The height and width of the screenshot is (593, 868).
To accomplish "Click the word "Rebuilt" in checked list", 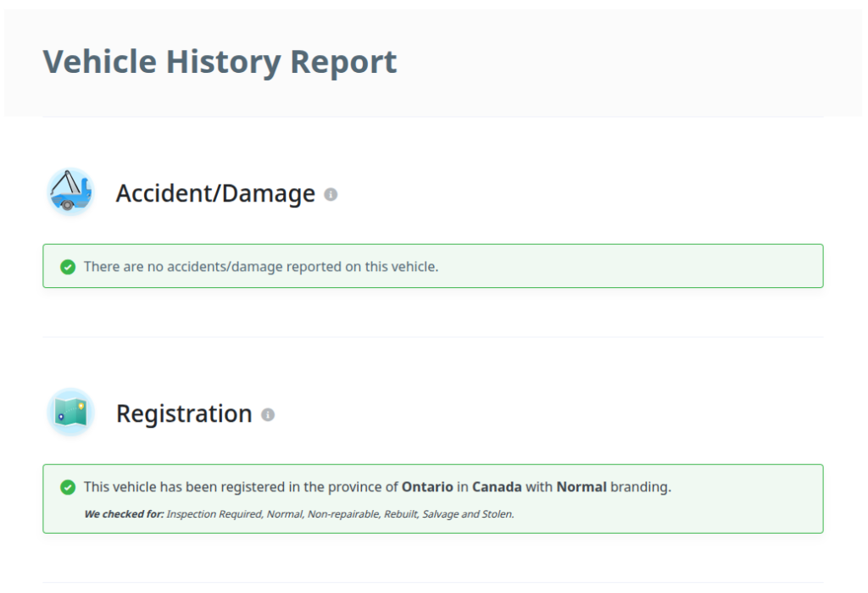I will [400, 513].
